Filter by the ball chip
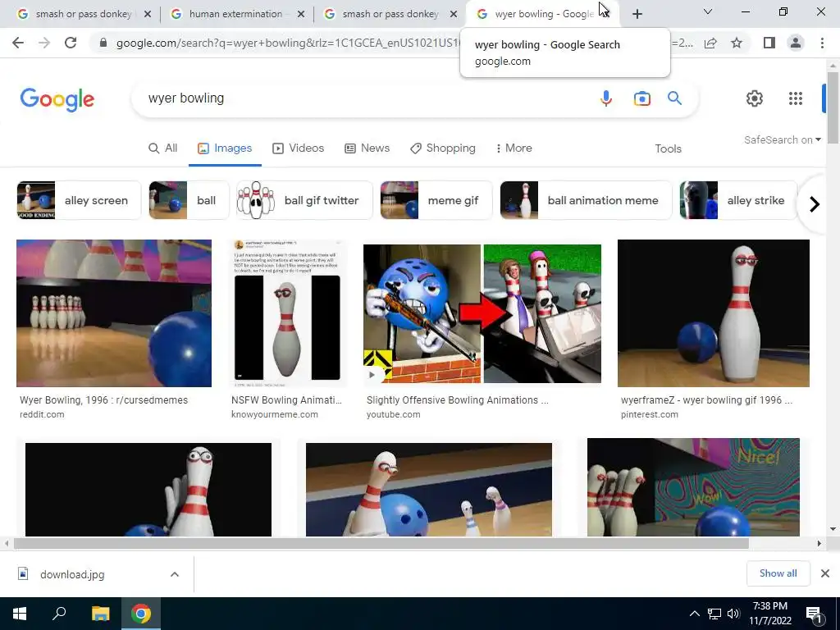This screenshot has width=840, height=630. click(x=189, y=200)
